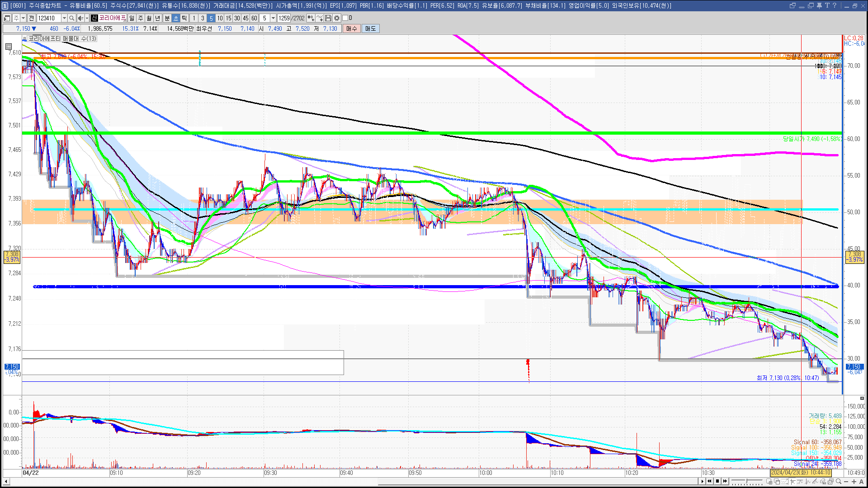Screen dimensions: 868x488
Task: Select the 일 (daily) chart tab
Action: (132, 18)
